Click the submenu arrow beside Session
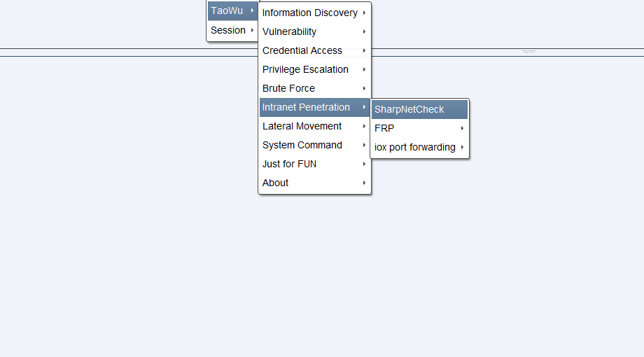The width and height of the screenshot is (644, 357). point(252,30)
